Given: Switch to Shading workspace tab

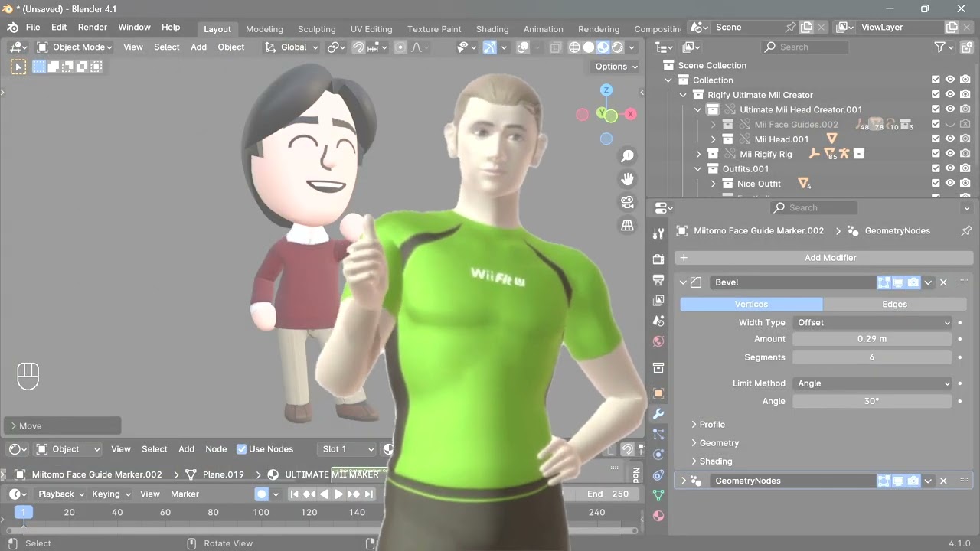Looking at the screenshot, I should point(492,29).
